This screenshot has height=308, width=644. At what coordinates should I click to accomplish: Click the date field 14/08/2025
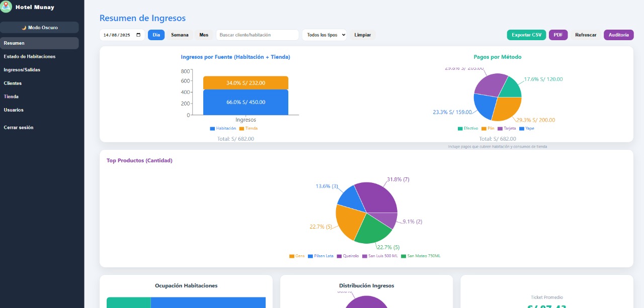pyautogui.click(x=122, y=35)
